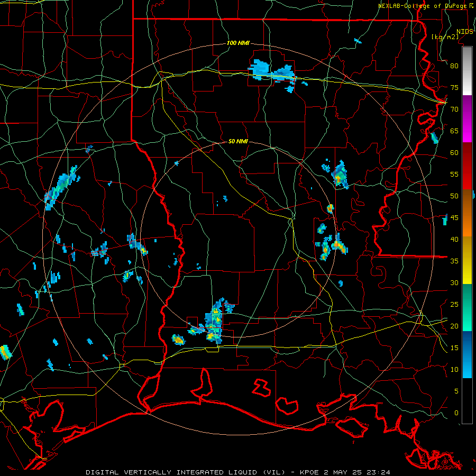Pick the magenta-purple segment of the VIL color bar
The width and height of the screenshot is (476, 476).
tap(467, 119)
